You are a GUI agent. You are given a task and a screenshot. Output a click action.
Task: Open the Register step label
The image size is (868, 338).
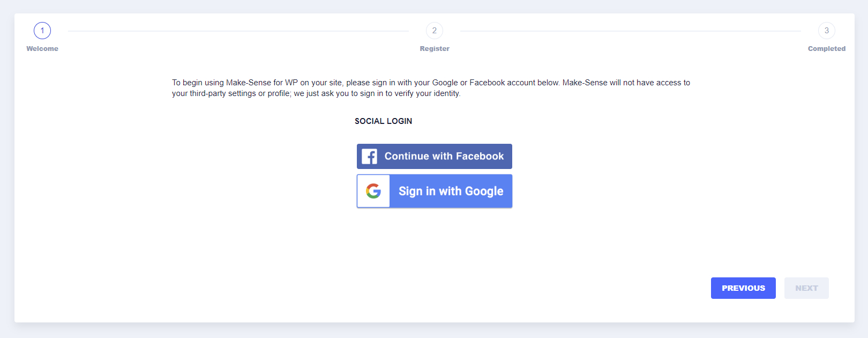(435, 48)
